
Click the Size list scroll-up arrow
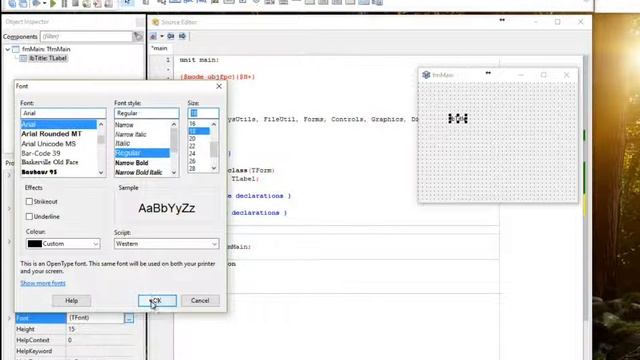pos(214,124)
